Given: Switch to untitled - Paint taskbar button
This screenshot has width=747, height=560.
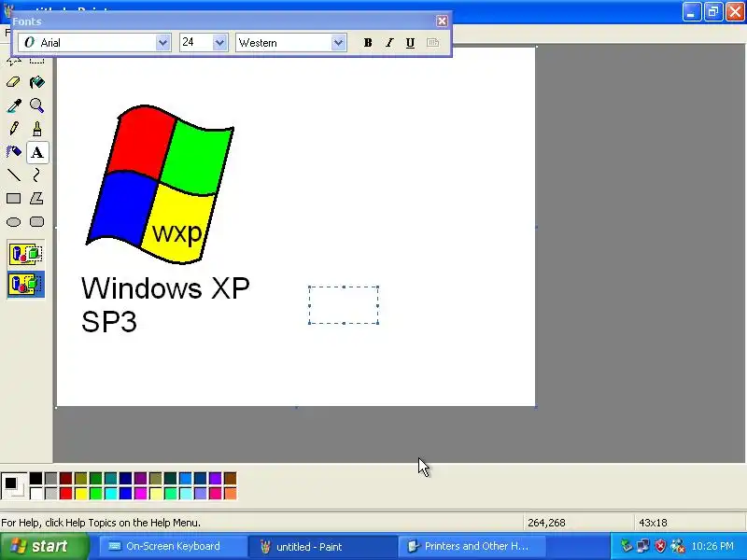Looking at the screenshot, I should pos(322,547).
